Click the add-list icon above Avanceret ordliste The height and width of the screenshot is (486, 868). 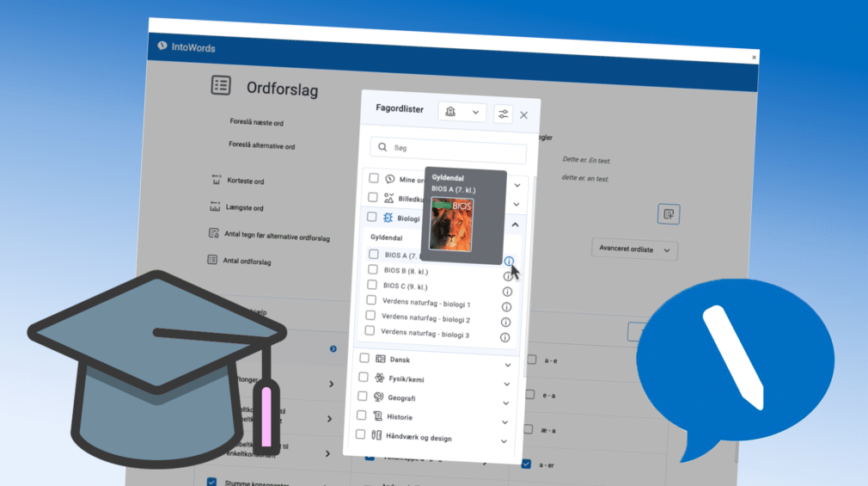(669, 213)
